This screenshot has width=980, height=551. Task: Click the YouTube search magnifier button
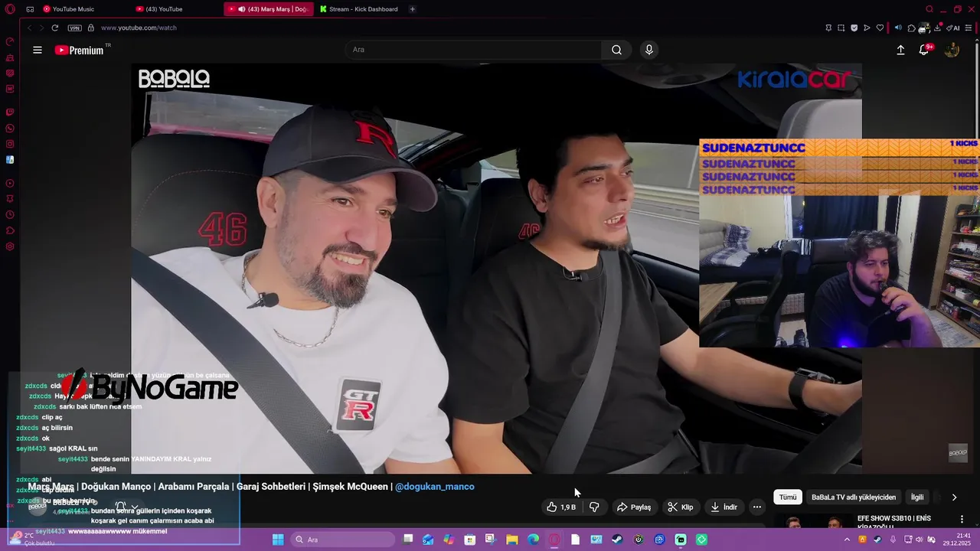[x=616, y=50]
